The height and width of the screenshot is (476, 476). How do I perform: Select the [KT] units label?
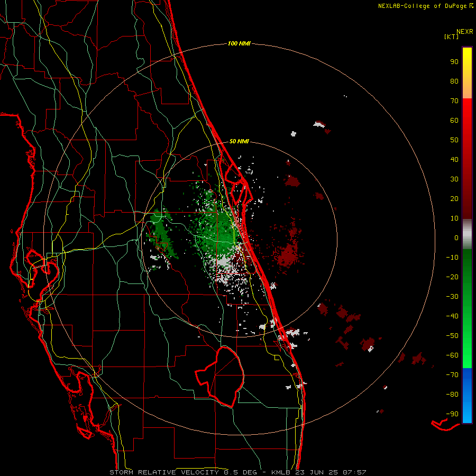(x=451, y=36)
